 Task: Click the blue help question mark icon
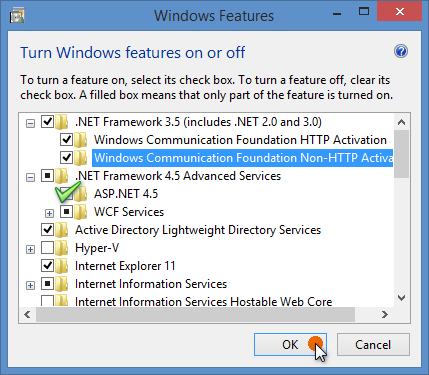click(401, 51)
